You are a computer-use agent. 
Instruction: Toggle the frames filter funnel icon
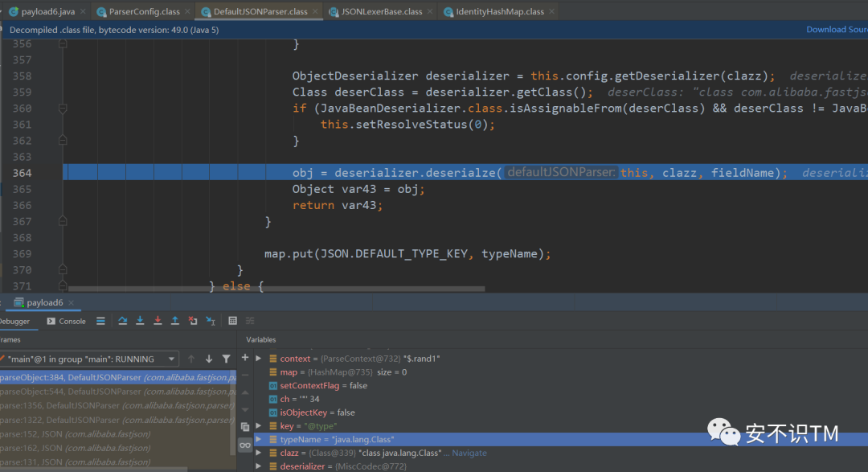[x=226, y=359]
